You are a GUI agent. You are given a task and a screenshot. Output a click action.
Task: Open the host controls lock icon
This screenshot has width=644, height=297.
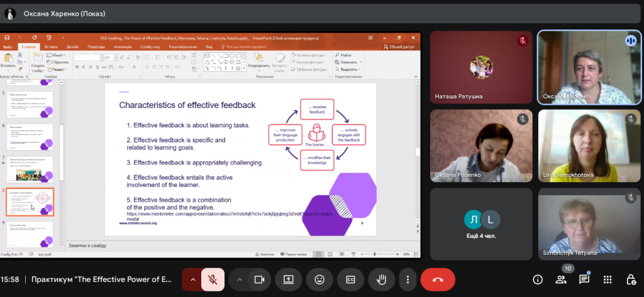630,279
